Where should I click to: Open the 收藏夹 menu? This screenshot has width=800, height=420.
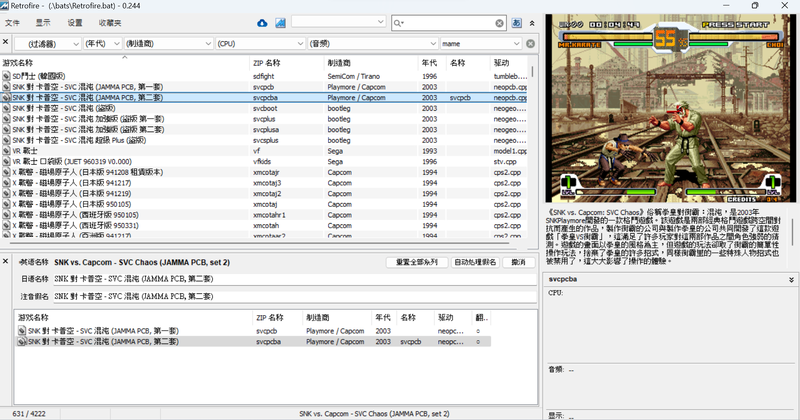pos(110,23)
